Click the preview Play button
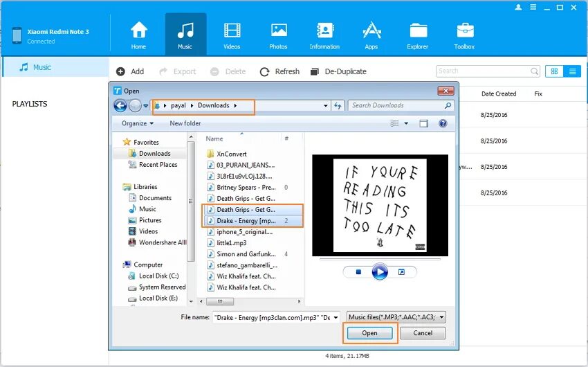Image resolution: width=588 pixels, height=367 pixels. click(380, 272)
